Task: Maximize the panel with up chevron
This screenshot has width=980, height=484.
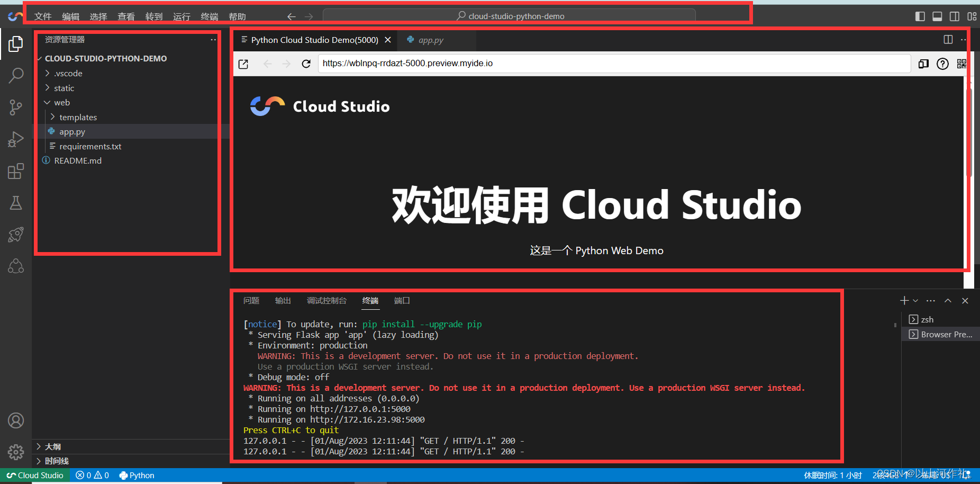Action: [x=948, y=301]
